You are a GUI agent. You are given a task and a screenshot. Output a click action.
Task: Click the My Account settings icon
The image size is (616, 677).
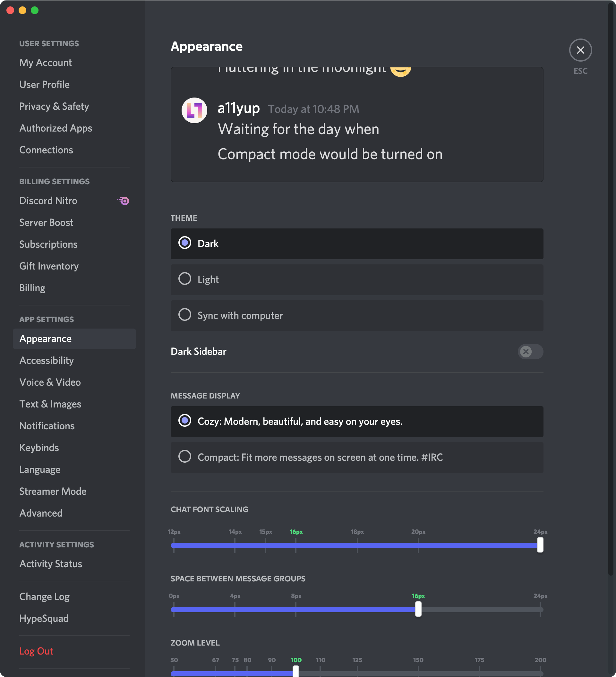46,63
